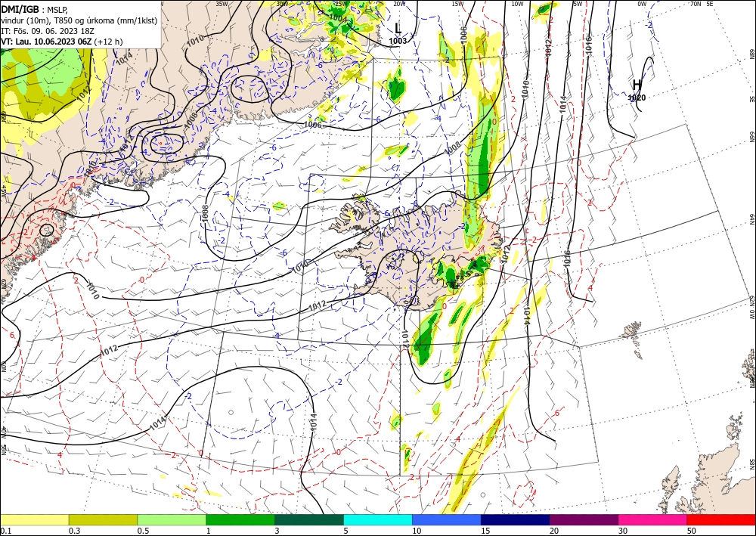Click the purple 20–30 legend color segment
Viewport: 756px width, 536px height.
584,519
